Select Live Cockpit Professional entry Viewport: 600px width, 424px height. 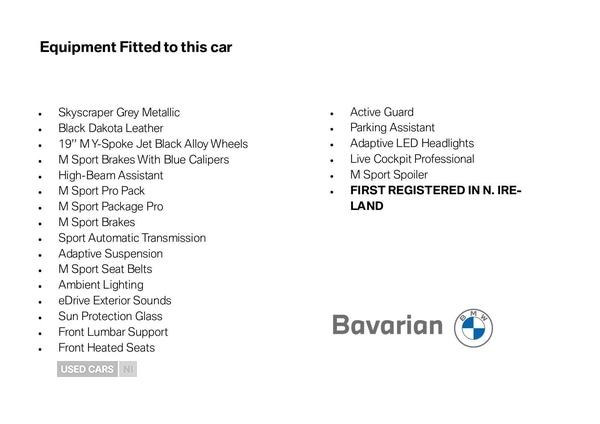pyautogui.click(x=411, y=159)
